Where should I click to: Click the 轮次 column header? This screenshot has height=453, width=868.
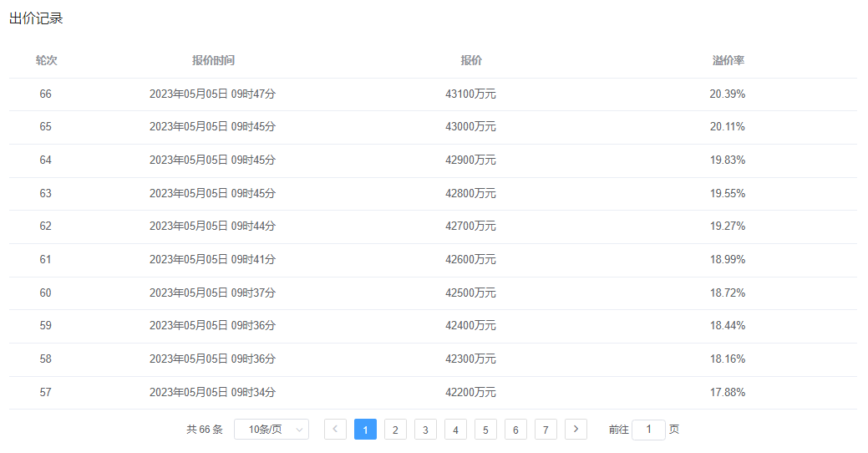pyautogui.click(x=46, y=60)
